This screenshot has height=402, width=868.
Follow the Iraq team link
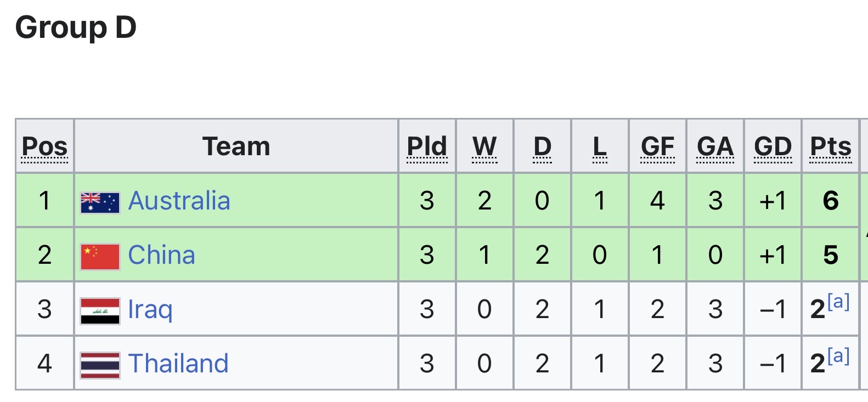pos(150,309)
